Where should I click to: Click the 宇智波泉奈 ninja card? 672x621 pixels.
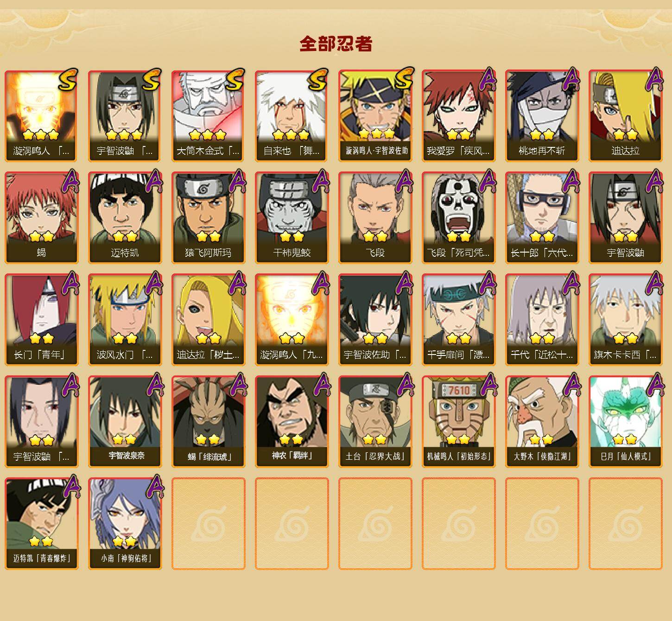(125, 422)
